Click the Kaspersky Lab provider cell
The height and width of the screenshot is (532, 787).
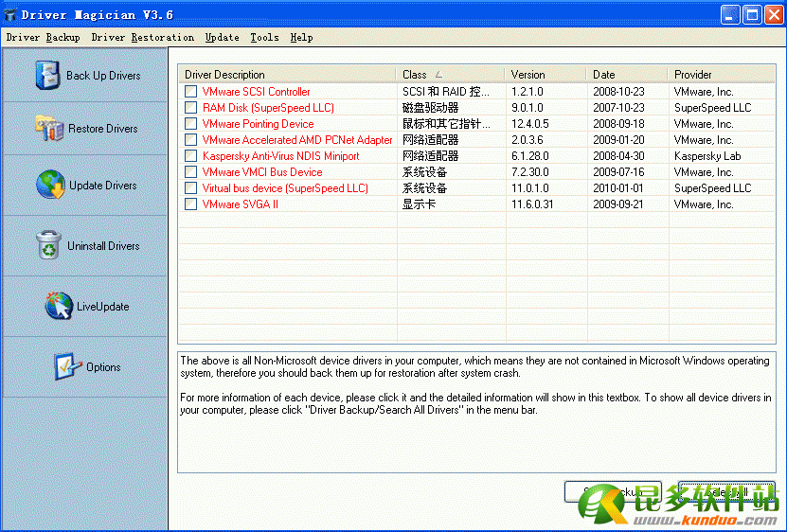click(x=707, y=155)
